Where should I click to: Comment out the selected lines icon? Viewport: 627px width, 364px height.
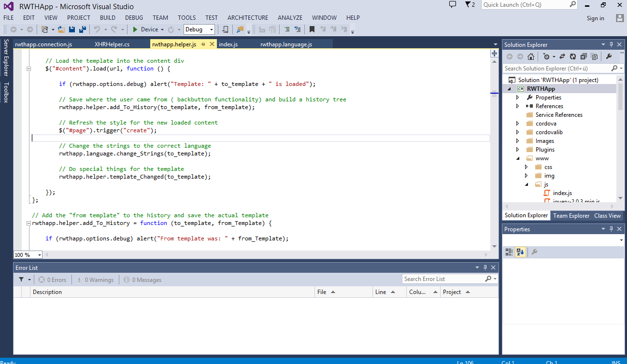[x=287, y=29]
